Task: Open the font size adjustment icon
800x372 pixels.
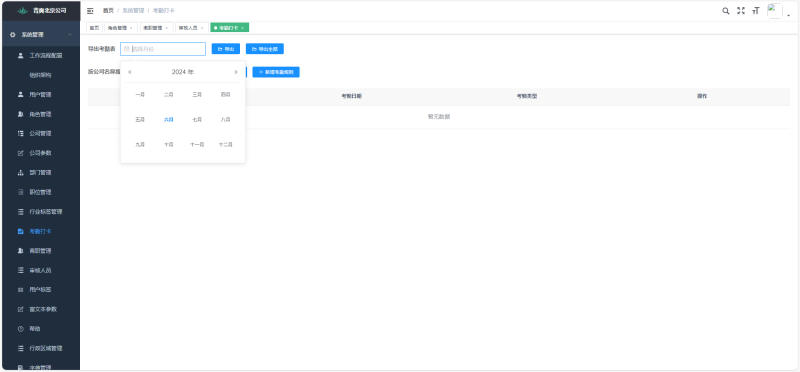Action: (x=756, y=11)
